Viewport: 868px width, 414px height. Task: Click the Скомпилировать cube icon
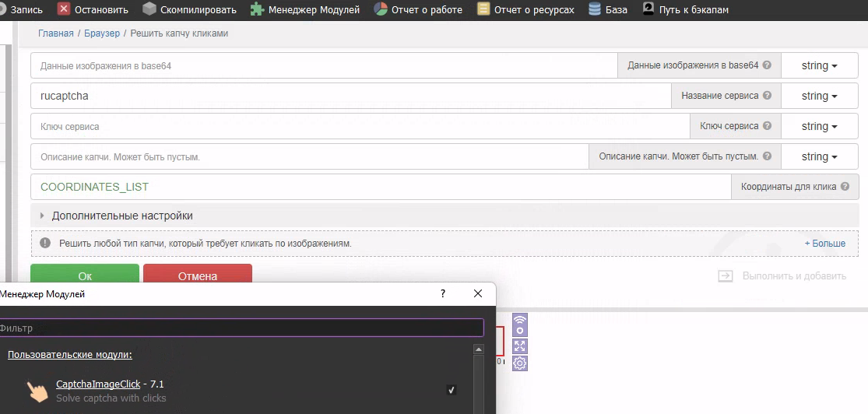click(x=149, y=9)
